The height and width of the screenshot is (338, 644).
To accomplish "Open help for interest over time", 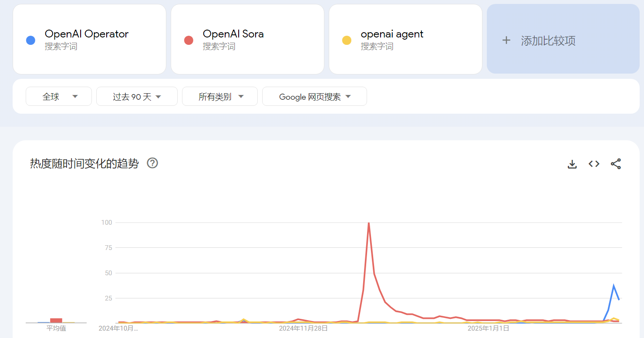I will click(152, 163).
